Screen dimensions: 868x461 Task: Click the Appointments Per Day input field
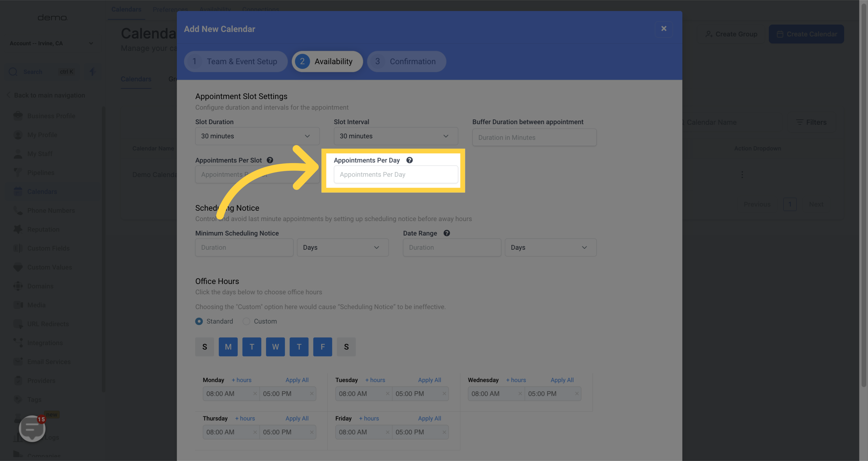point(395,174)
